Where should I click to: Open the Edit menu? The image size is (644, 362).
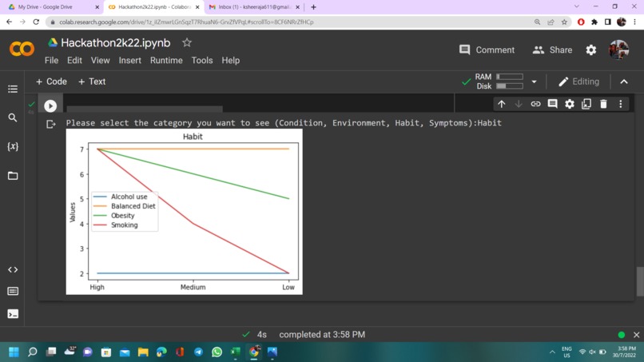74,61
